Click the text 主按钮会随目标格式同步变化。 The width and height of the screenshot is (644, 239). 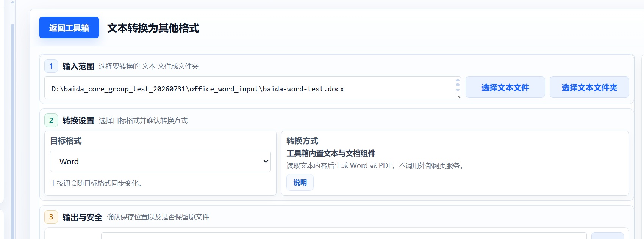click(x=97, y=183)
